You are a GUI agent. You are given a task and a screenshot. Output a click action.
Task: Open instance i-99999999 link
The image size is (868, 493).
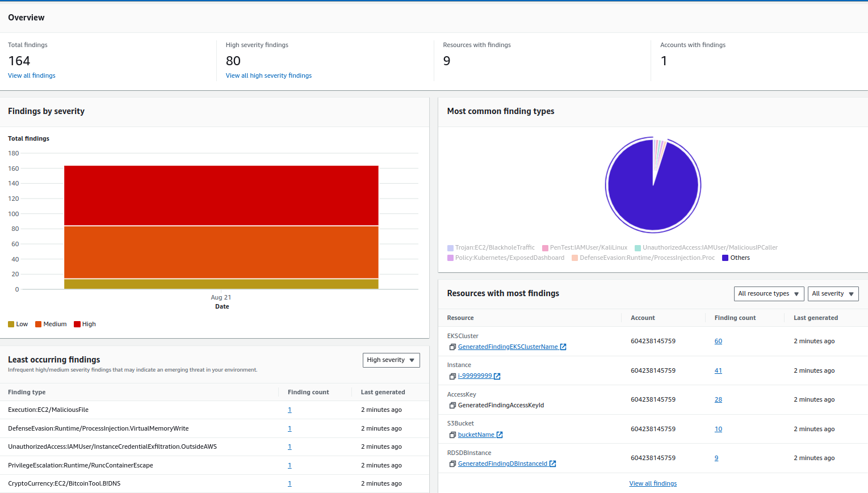[x=475, y=376]
